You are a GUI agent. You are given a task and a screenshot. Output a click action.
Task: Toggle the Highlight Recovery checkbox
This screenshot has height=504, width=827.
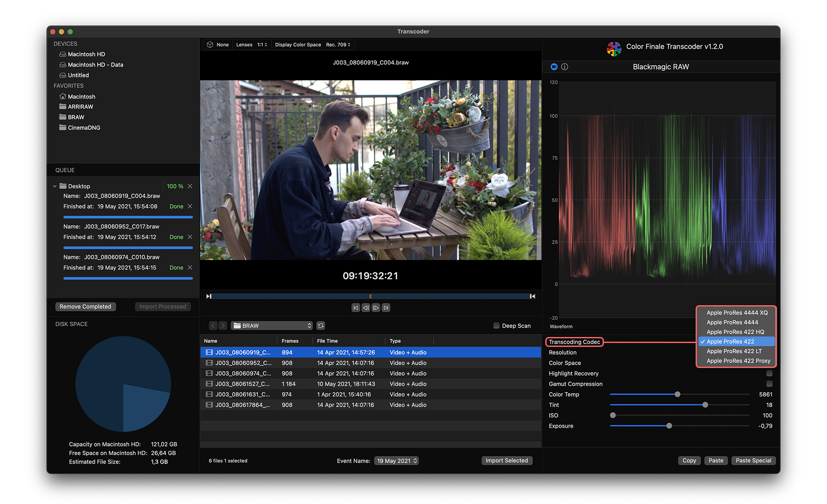(x=769, y=373)
